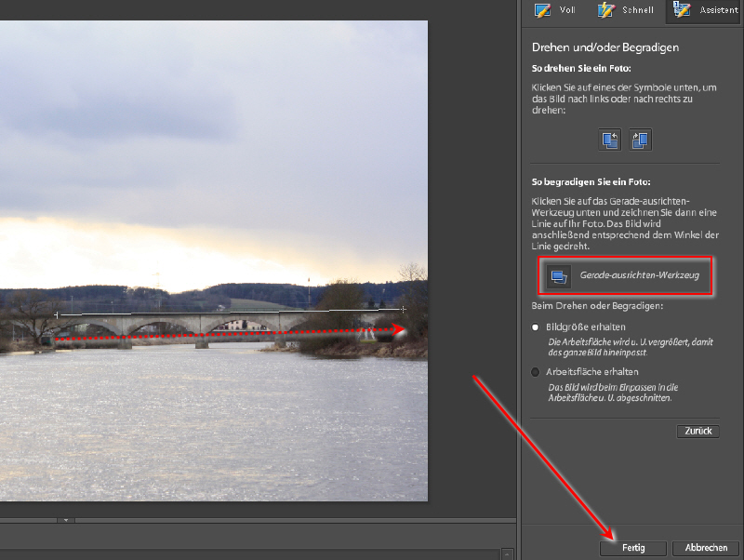Click the numbered pencil icon on Assistent tab

pyautogui.click(x=681, y=11)
